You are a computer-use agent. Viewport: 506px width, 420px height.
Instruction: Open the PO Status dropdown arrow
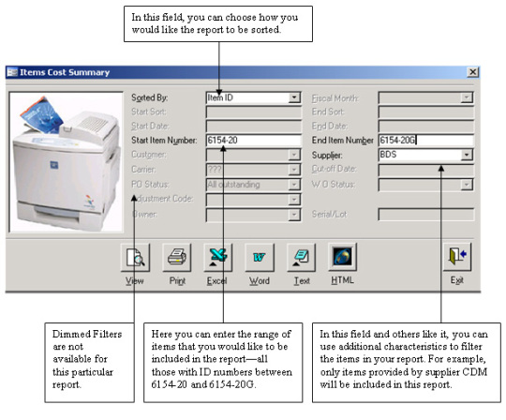294,185
